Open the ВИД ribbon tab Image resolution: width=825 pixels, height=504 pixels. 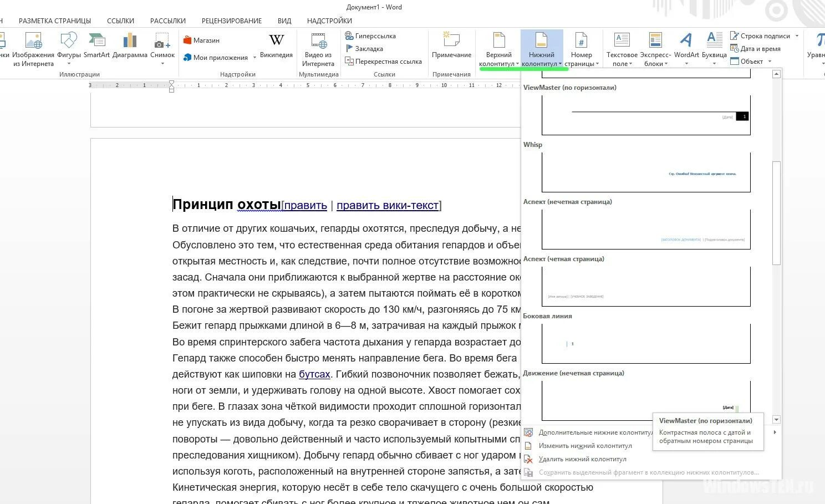[x=284, y=21]
